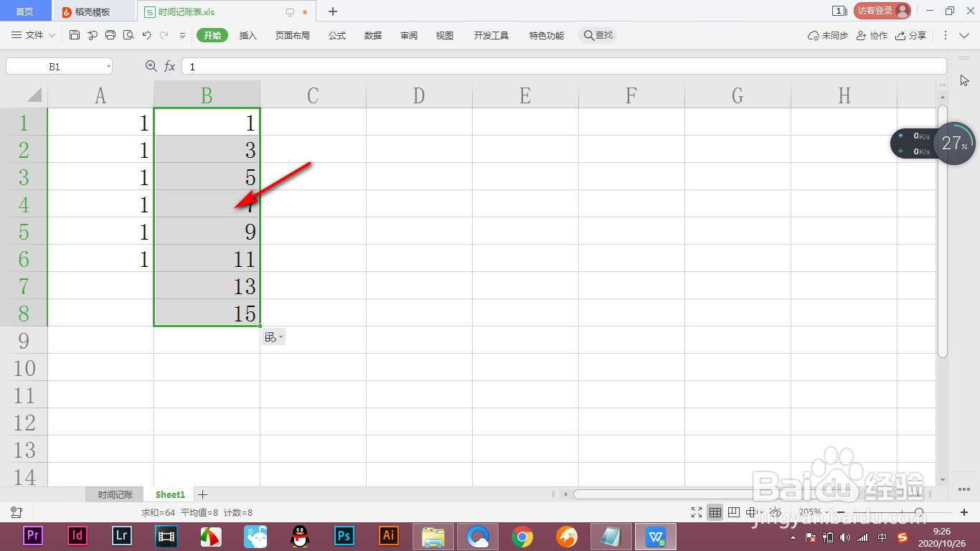Click the fullscreen view icon in status bar
The image size is (980, 551).
pyautogui.click(x=696, y=512)
